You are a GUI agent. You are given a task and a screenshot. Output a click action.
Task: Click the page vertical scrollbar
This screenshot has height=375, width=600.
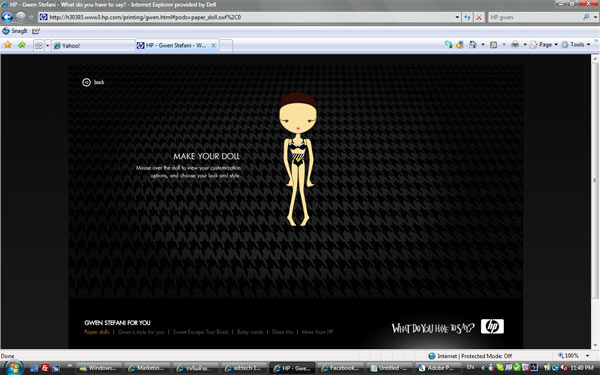click(x=595, y=180)
